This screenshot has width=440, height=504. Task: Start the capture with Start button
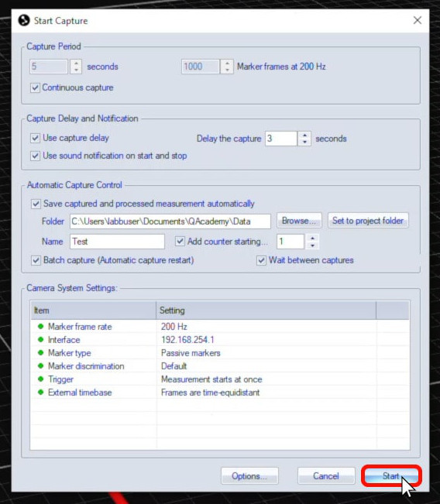click(x=391, y=475)
